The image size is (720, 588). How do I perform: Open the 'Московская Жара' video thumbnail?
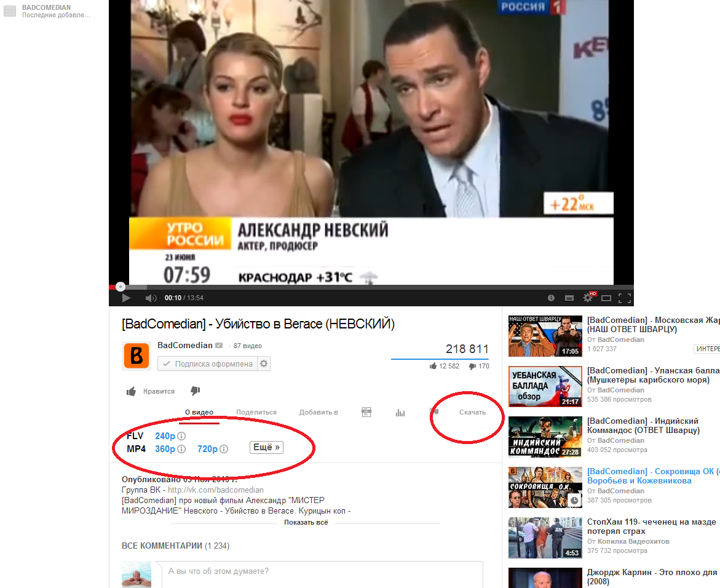click(545, 336)
